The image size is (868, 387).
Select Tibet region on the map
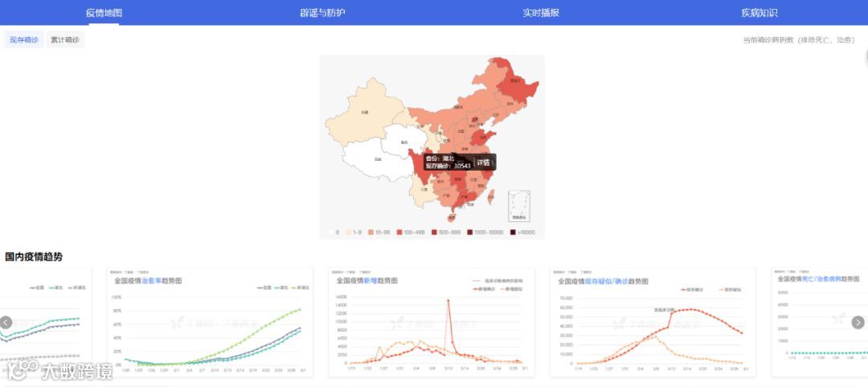(376, 161)
